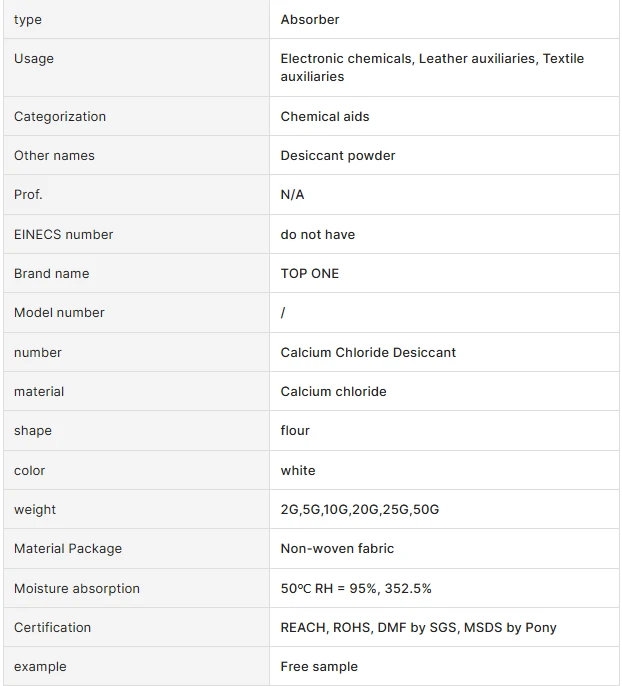Click the 'Absorber' type value
This screenshot has height=686, width=622.
click(x=310, y=20)
